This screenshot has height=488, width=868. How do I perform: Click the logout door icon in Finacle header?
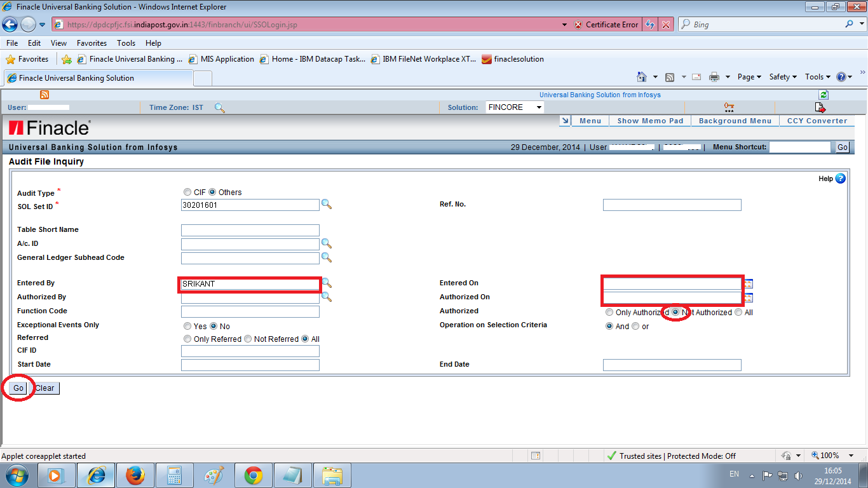[x=820, y=107]
